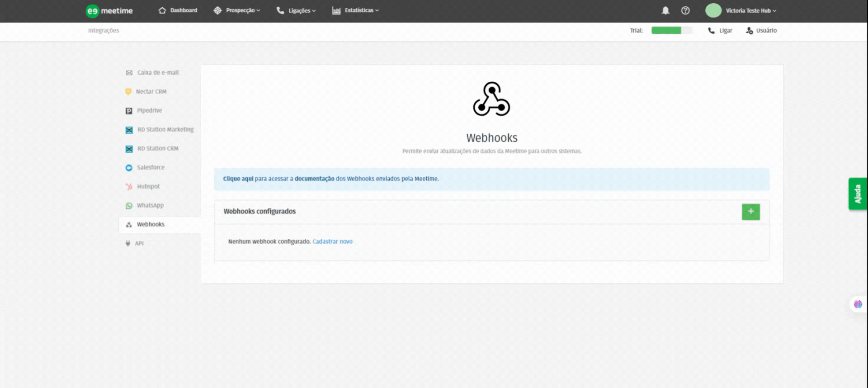Click the WhatsApp icon in sidebar
Image resolution: width=868 pixels, height=388 pixels.
[x=129, y=206]
